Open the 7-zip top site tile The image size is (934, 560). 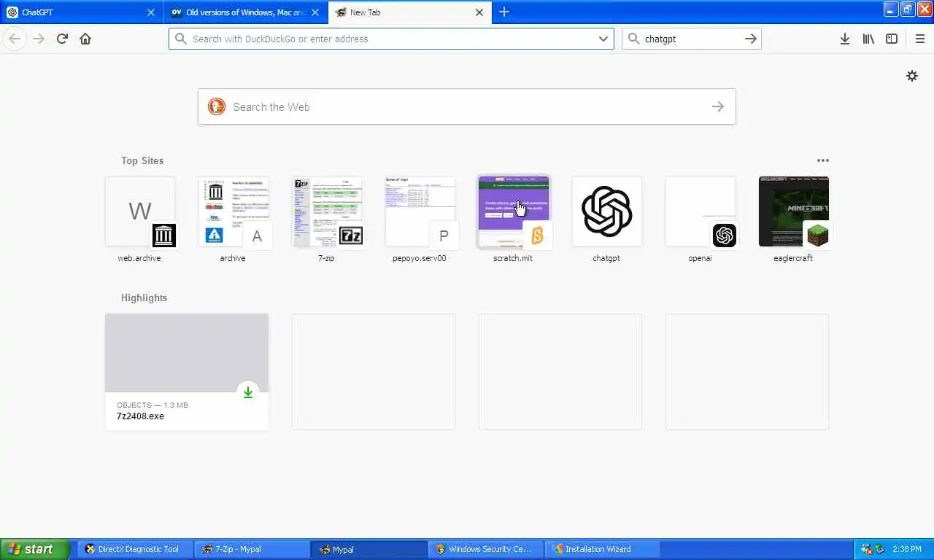coord(327,211)
